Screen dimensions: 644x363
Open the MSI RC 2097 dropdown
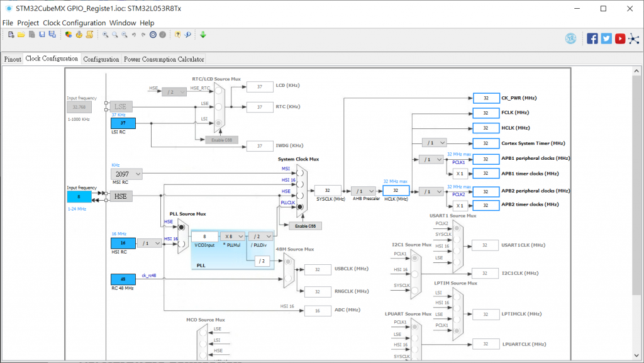[x=126, y=174]
